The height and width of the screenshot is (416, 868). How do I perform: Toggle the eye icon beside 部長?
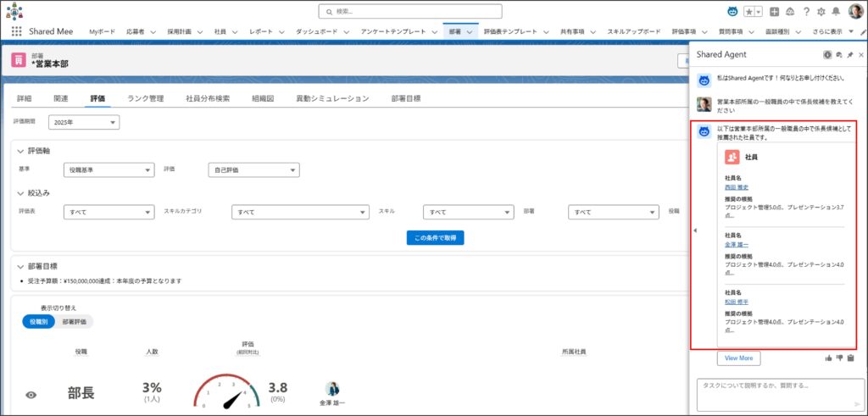pos(31,394)
